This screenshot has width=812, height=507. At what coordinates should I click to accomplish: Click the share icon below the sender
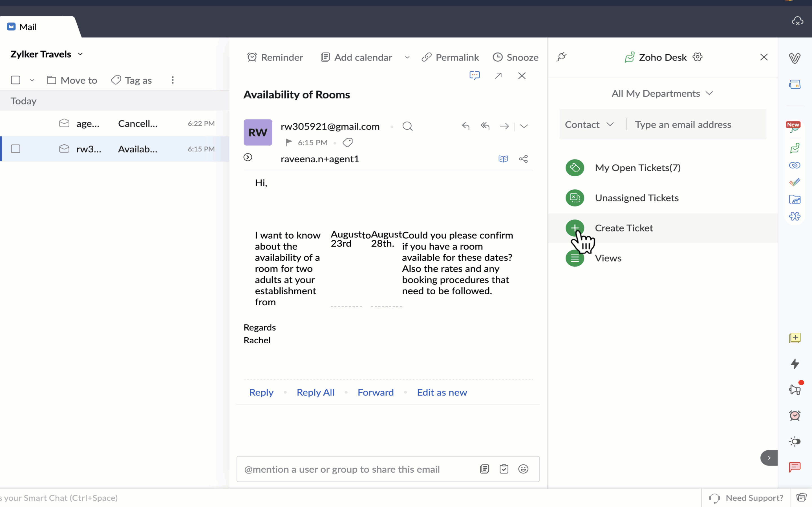tap(523, 159)
